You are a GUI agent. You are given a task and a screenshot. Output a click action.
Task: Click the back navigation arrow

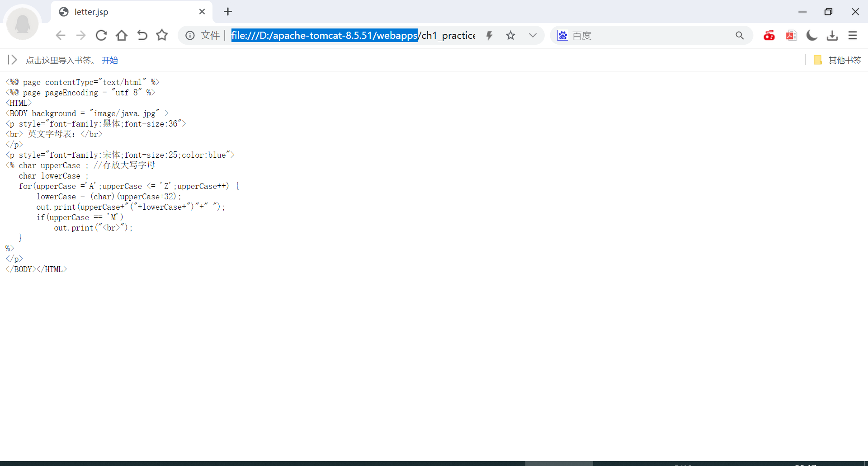[61, 35]
